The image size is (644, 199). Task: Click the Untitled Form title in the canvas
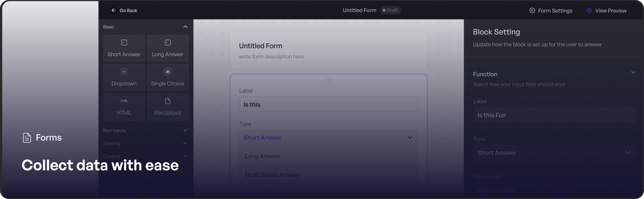(x=261, y=46)
